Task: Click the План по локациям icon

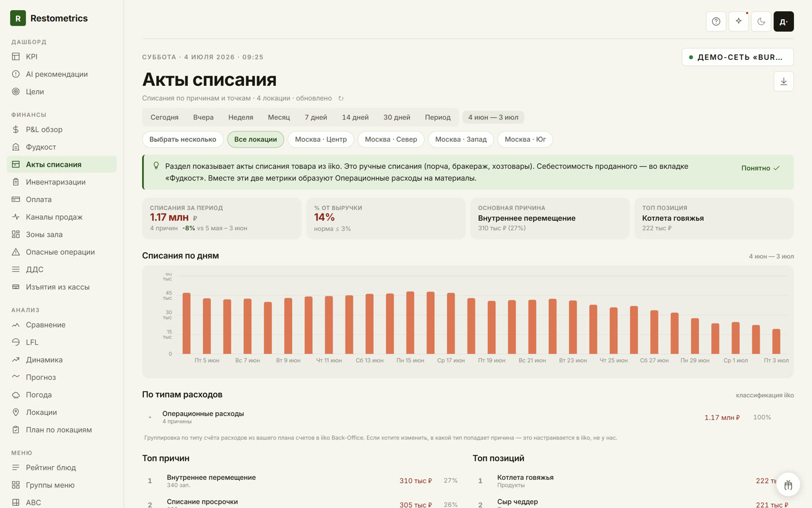Action: (16, 430)
